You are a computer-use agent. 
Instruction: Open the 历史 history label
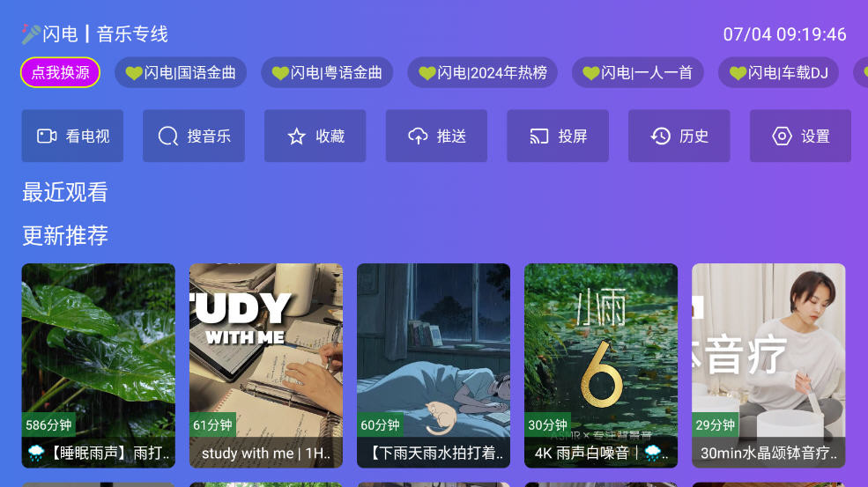694,137
